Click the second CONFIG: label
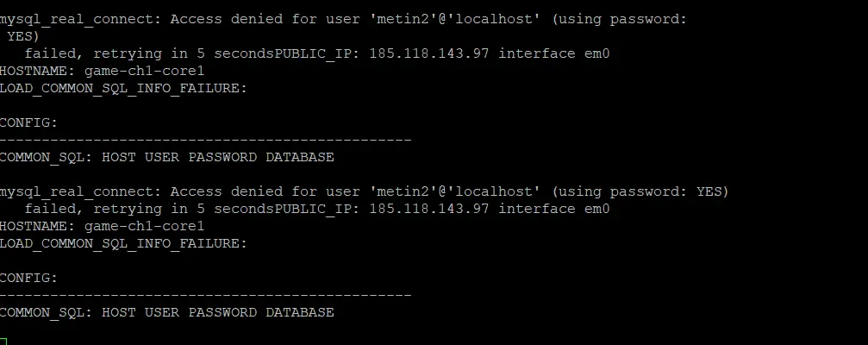 click(28, 278)
